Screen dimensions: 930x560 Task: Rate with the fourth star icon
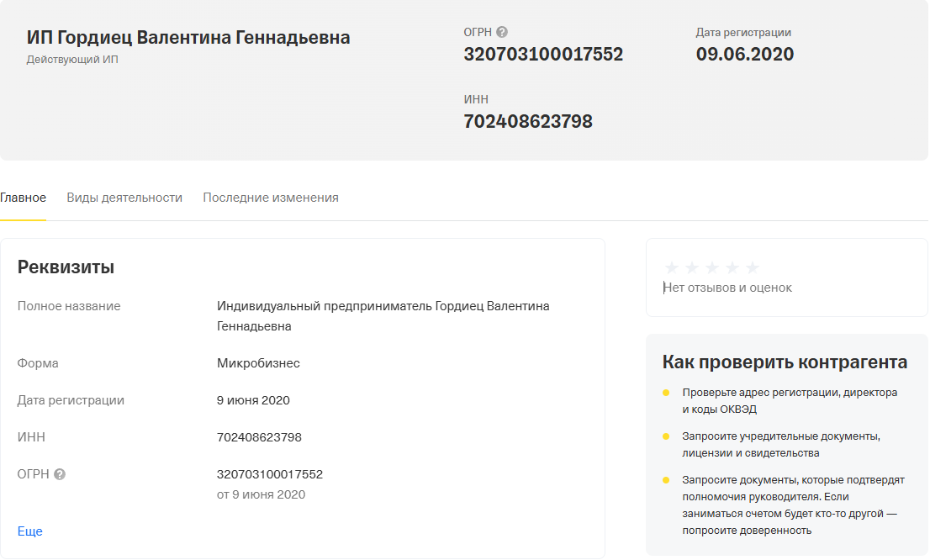click(x=732, y=266)
